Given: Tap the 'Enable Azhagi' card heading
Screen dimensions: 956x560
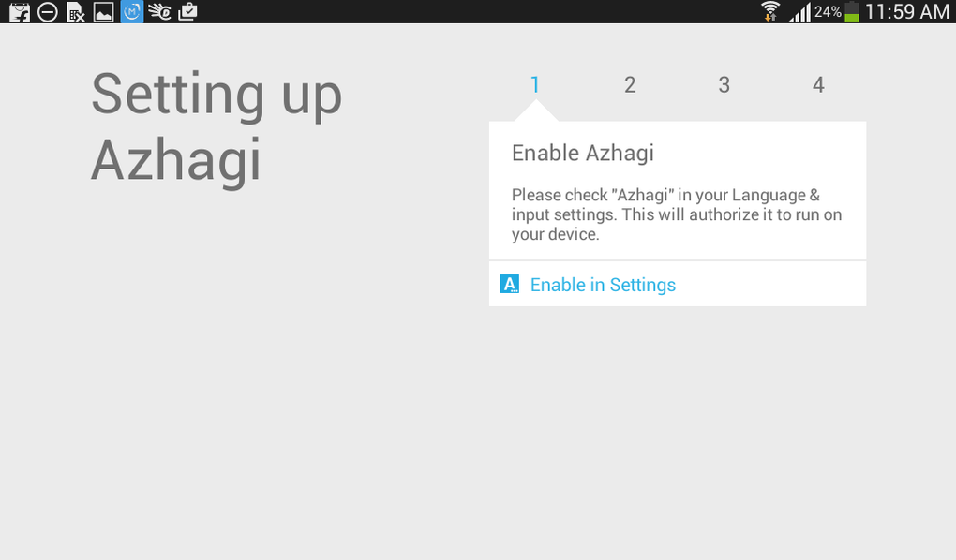Looking at the screenshot, I should tap(582, 153).
